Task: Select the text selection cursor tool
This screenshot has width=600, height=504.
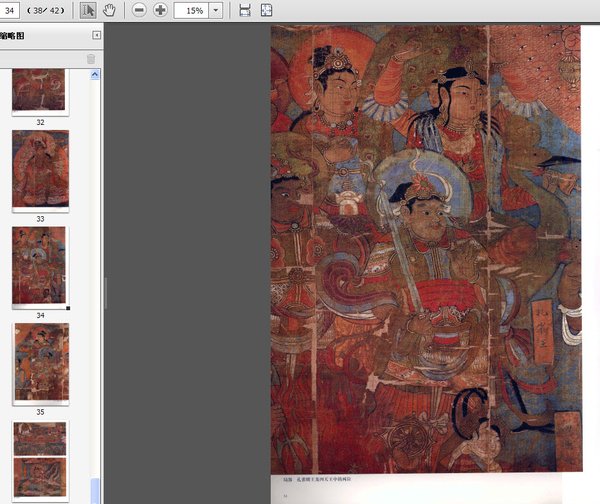Action: tap(87, 10)
